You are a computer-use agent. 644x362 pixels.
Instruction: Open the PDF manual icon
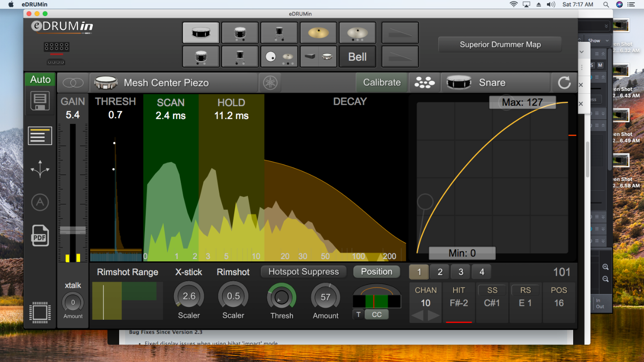(x=40, y=235)
